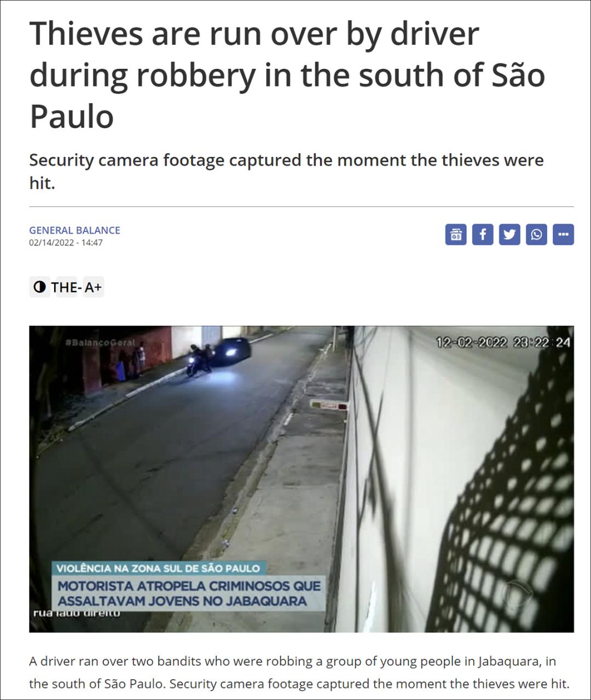Click the Motorista Atropela Criminosos caption banner
Screen dimensions: 591x700
[x=189, y=593]
